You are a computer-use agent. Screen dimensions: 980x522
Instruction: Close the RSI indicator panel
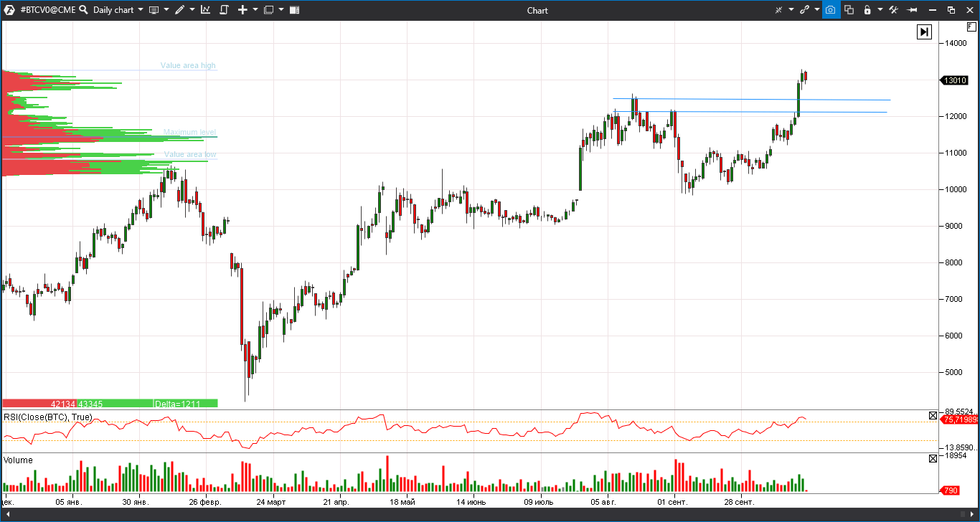click(x=933, y=415)
